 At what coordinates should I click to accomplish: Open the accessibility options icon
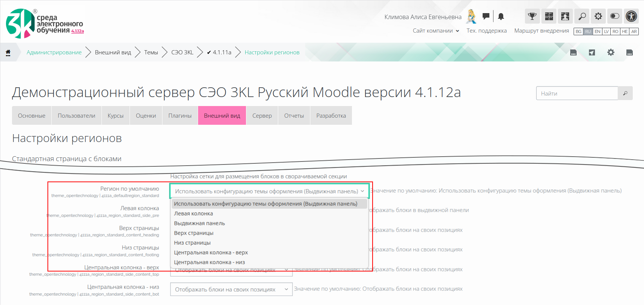pyautogui.click(x=631, y=16)
